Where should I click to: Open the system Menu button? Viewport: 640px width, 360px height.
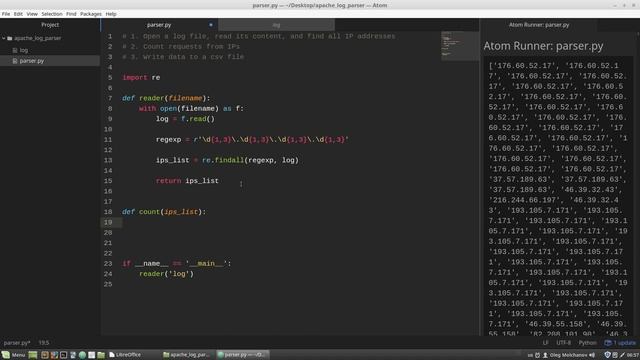coord(13,355)
